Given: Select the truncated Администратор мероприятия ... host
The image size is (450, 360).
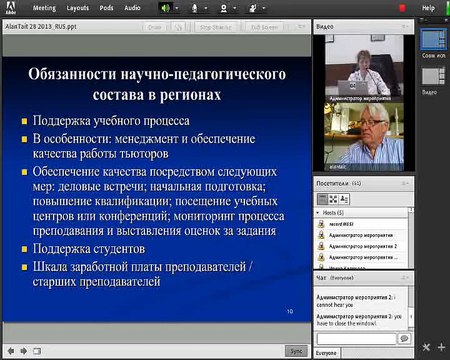Looking at the screenshot, I should [x=361, y=257].
